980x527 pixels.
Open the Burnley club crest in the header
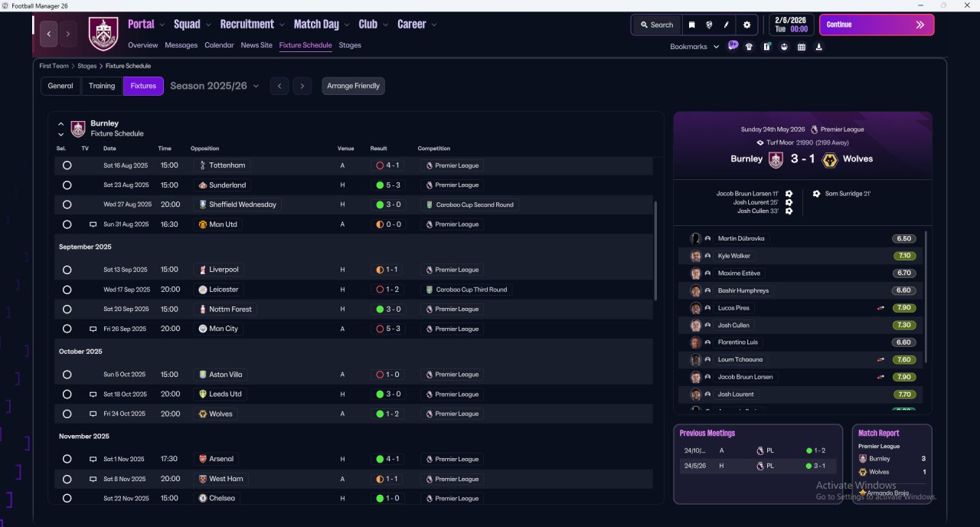pyautogui.click(x=103, y=34)
